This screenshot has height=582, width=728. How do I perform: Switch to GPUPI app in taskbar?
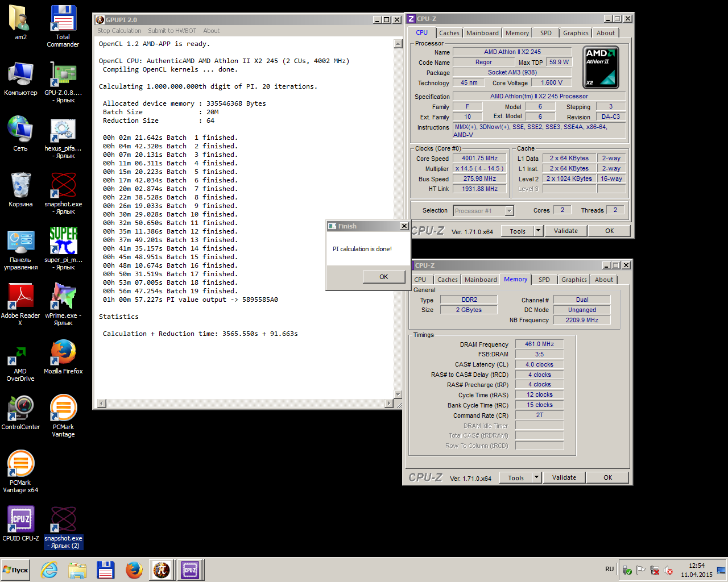162,569
